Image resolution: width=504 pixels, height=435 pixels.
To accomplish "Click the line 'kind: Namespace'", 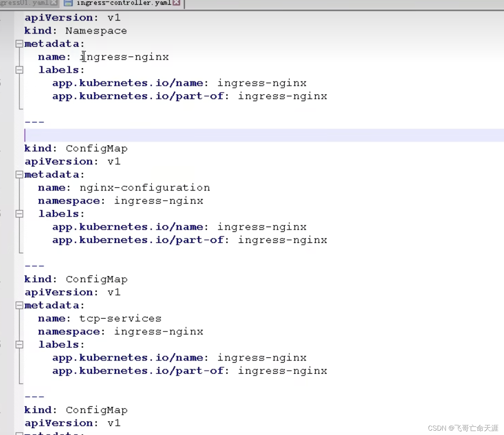I will pyautogui.click(x=76, y=30).
